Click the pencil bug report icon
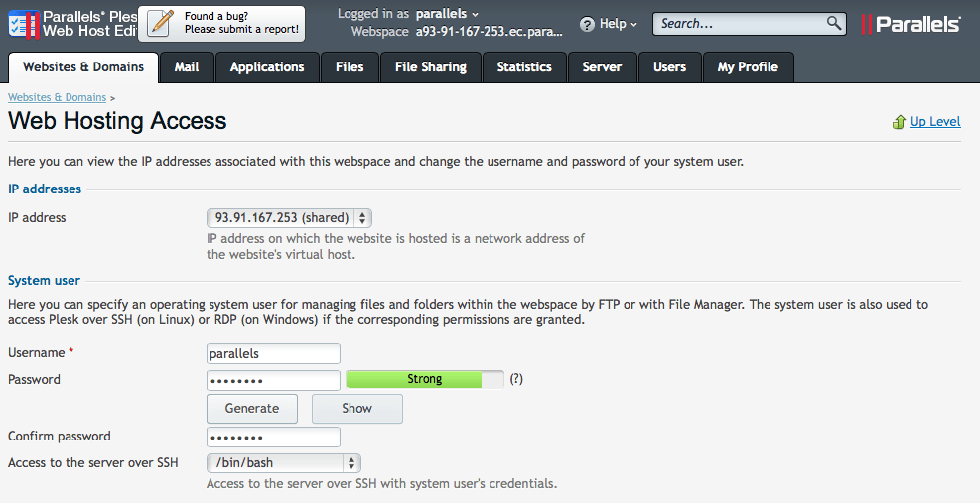The height and width of the screenshot is (503, 980). click(162, 24)
